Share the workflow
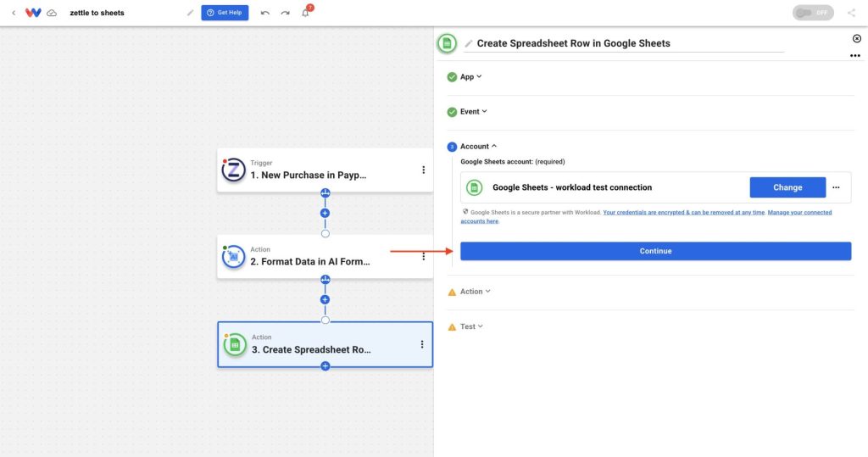868x457 pixels. click(x=851, y=13)
